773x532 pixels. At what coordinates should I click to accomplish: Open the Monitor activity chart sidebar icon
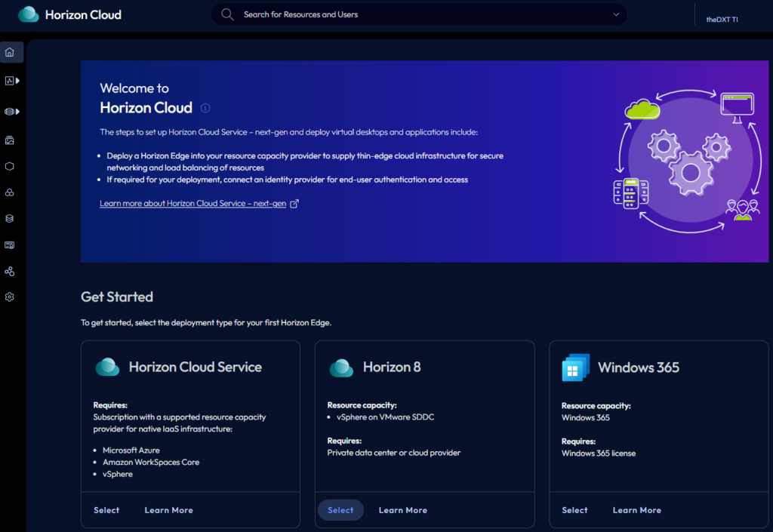pos(9,81)
